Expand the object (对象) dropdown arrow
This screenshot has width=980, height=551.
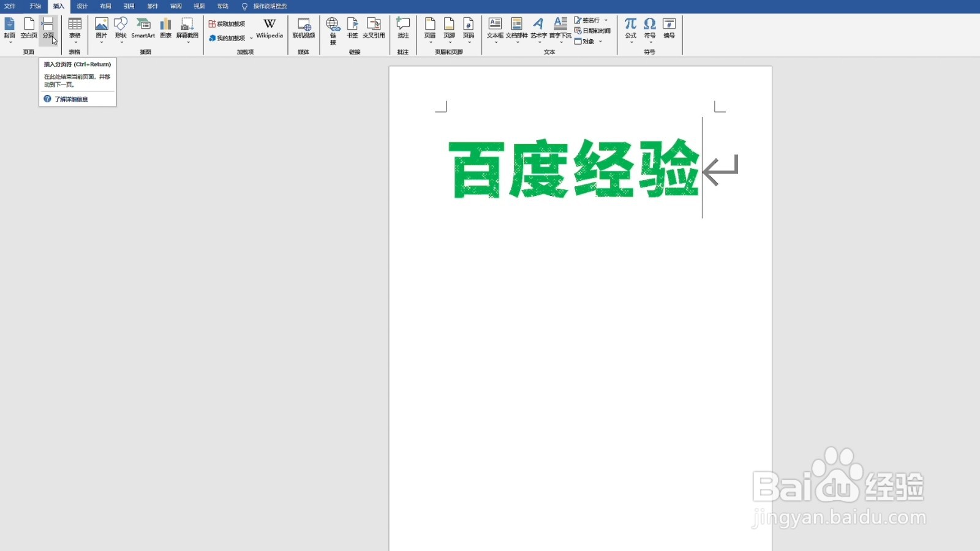pyautogui.click(x=601, y=42)
